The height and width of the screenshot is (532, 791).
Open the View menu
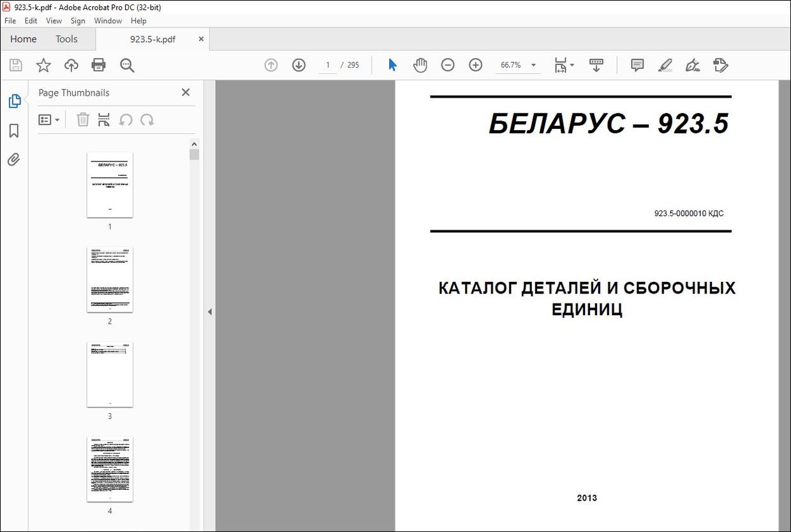[54, 20]
